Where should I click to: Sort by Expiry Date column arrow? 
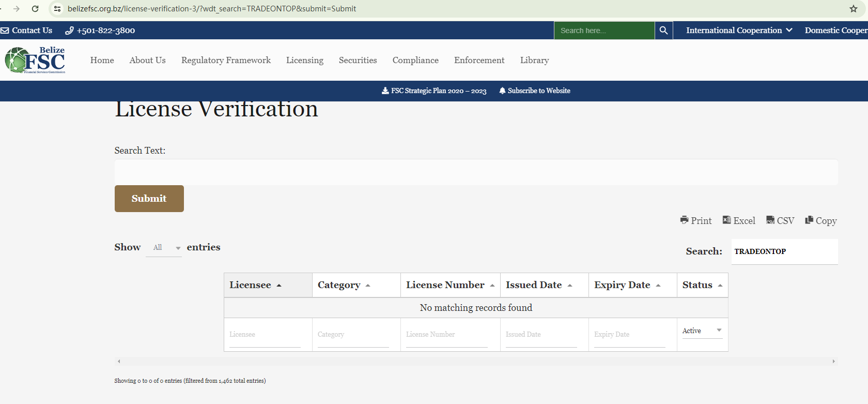(x=658, y=286)
